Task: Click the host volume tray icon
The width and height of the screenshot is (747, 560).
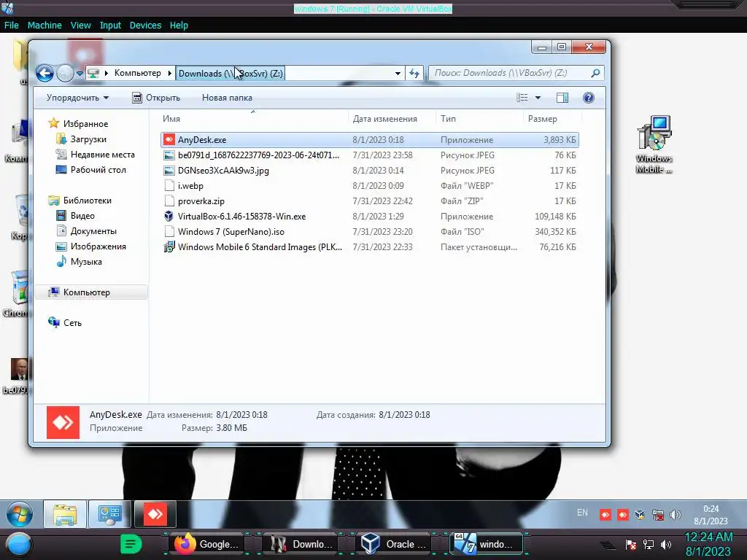Action: pyautogui.click(x=666, y=545)
